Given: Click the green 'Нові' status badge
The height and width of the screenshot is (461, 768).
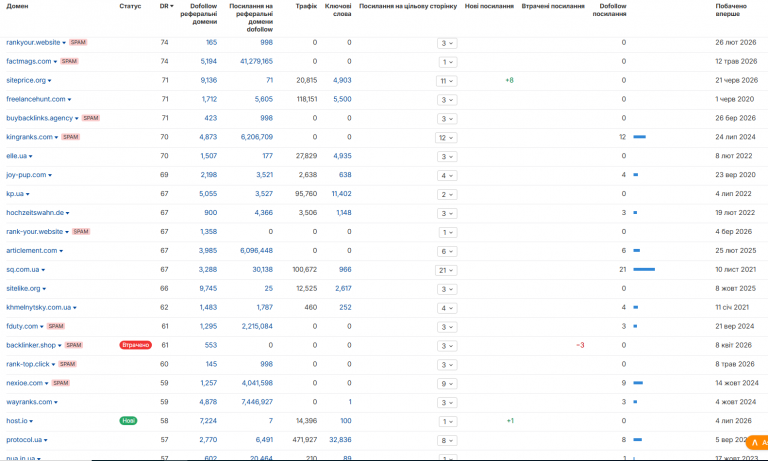Looking at the screenshot, I should coord(128,421).
